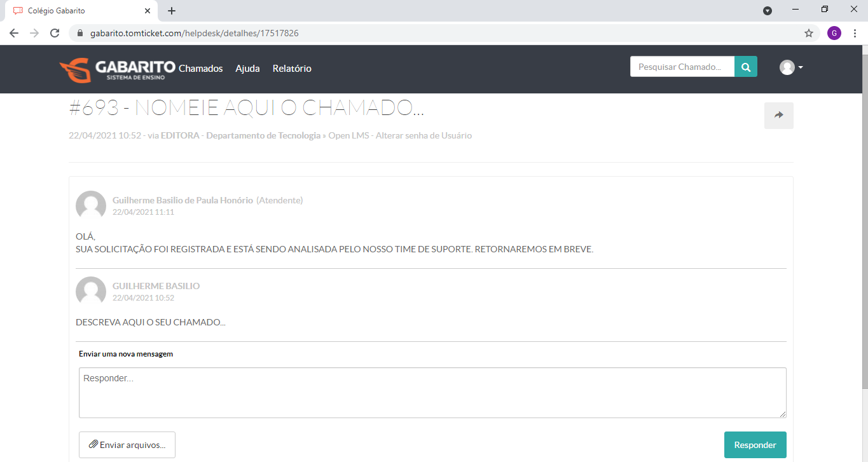
Task: Click the paperclip icon in Enviar arquivos
Action: pyautogui.click(x=93, y=445)
